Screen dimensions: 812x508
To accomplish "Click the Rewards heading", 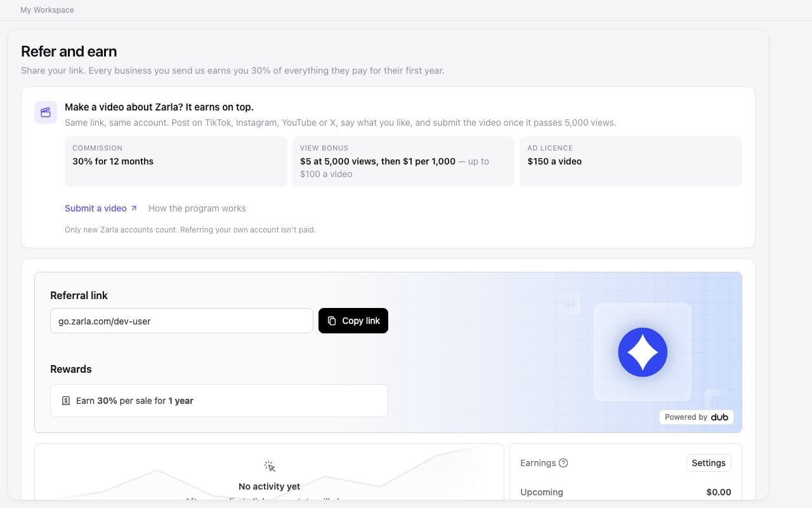I will pyautogui.click(x=71, y=369).
